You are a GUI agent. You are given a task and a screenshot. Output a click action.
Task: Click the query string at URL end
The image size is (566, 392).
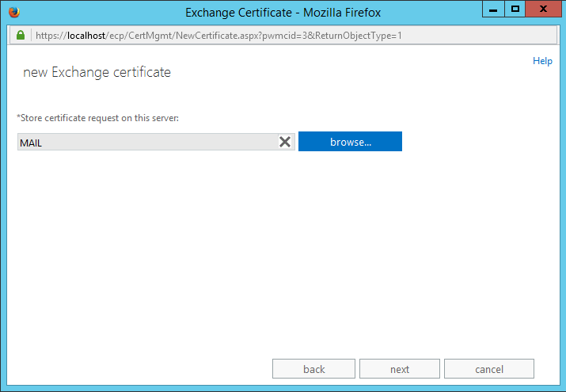coord(336,36)
